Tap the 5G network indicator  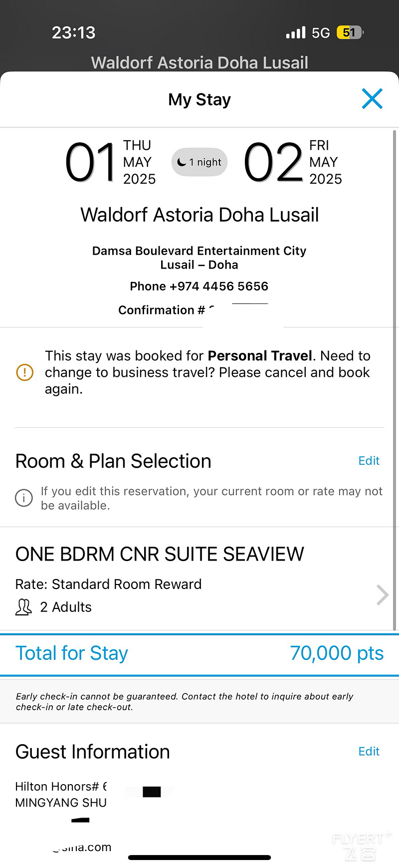point(321,33)
